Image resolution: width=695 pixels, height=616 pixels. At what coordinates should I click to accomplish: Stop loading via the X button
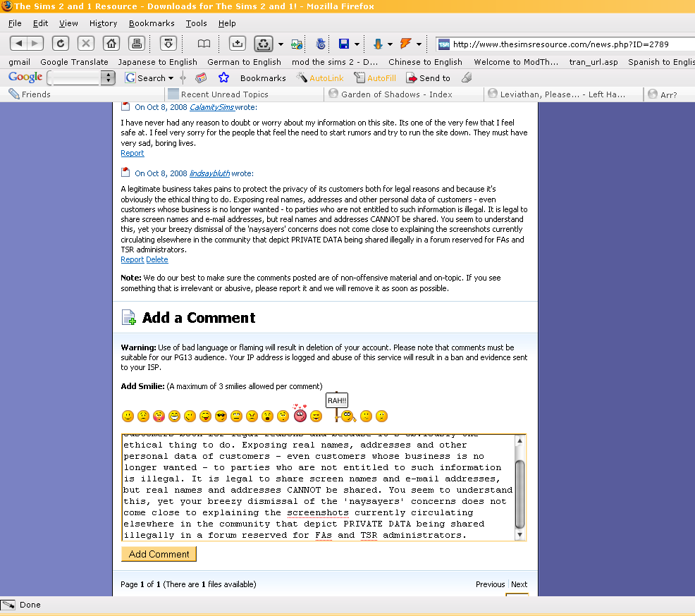(x=85, y=44)
